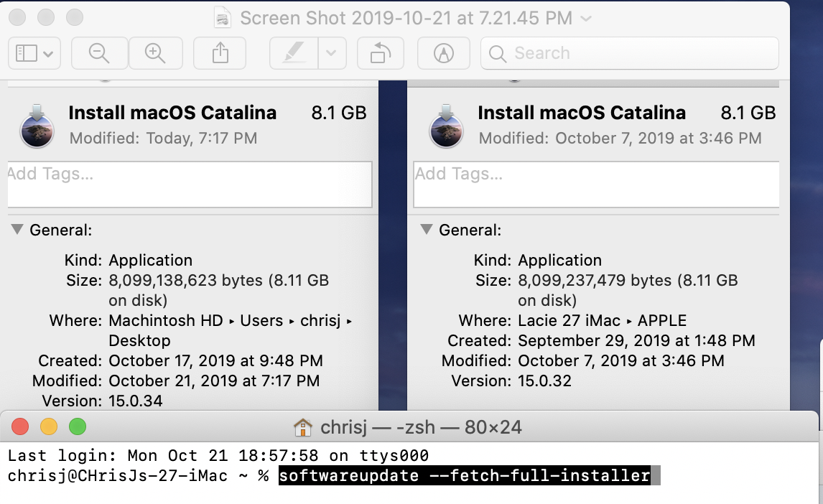The height and width of the screenshot is (504, 823).
Task: Click the left Add Tags field
Action: pyautogui.click(x=190, y=184)
